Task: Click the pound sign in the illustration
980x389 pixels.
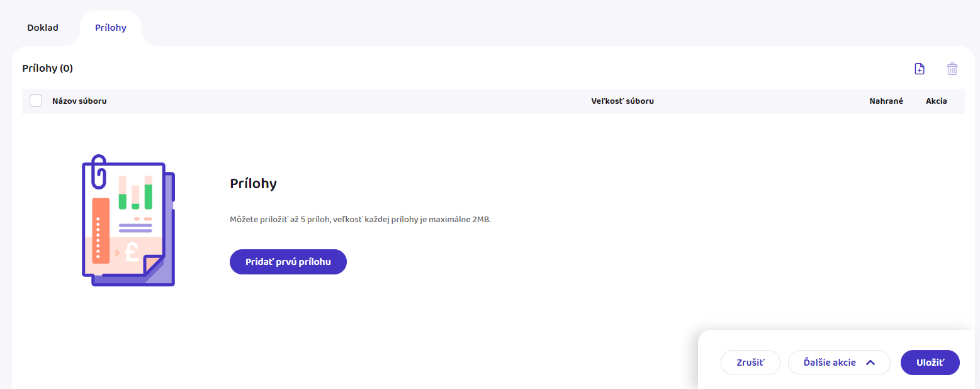Action: pos(132,252)
